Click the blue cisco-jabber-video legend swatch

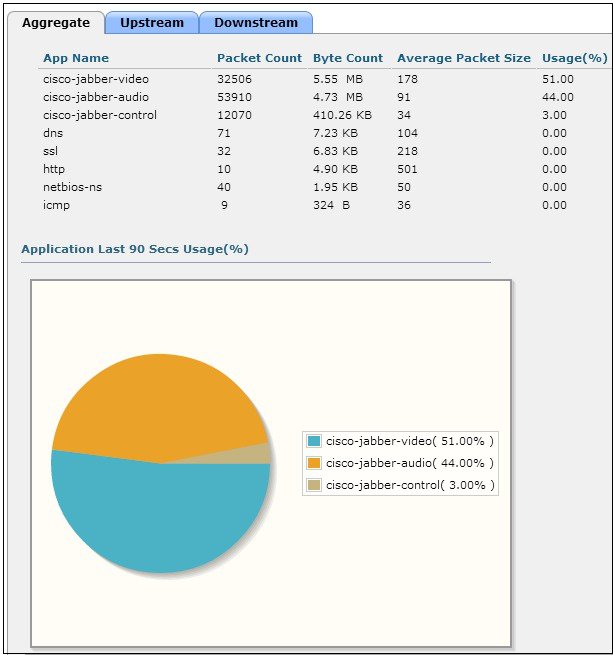pyautogui.click(x=314, y=441)
